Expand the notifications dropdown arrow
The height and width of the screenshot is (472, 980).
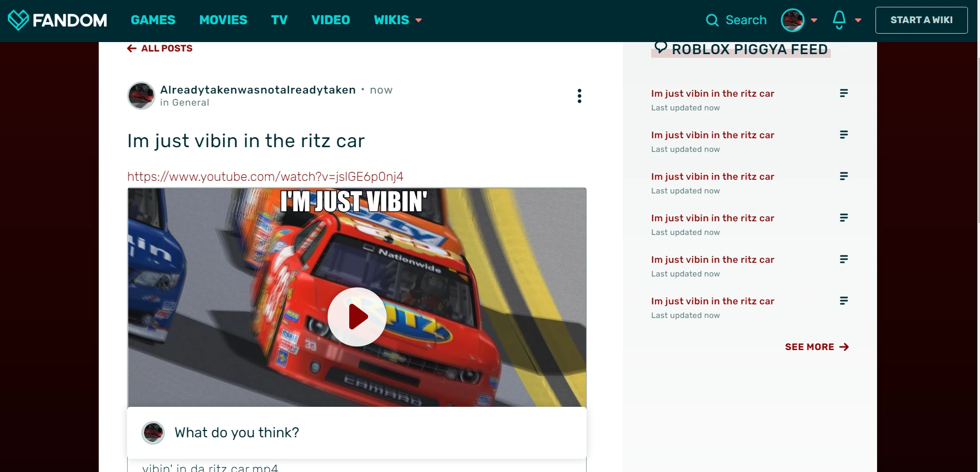pos(858,20)
